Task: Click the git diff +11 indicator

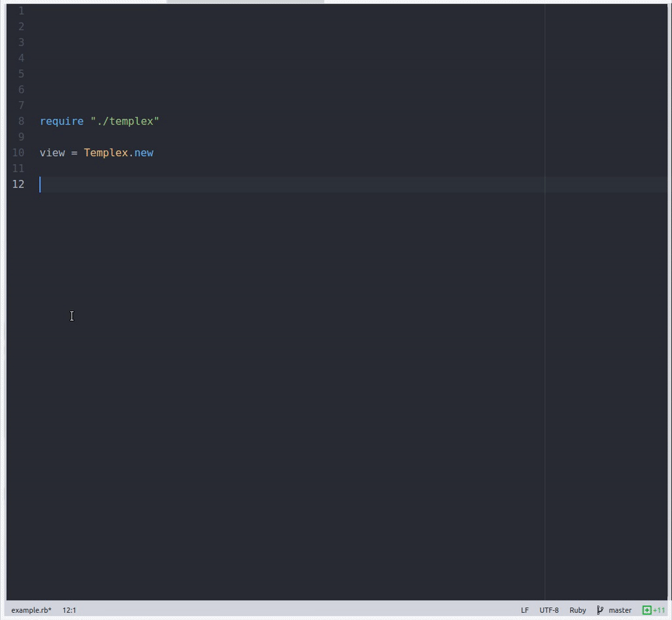Action: [654, 610]
